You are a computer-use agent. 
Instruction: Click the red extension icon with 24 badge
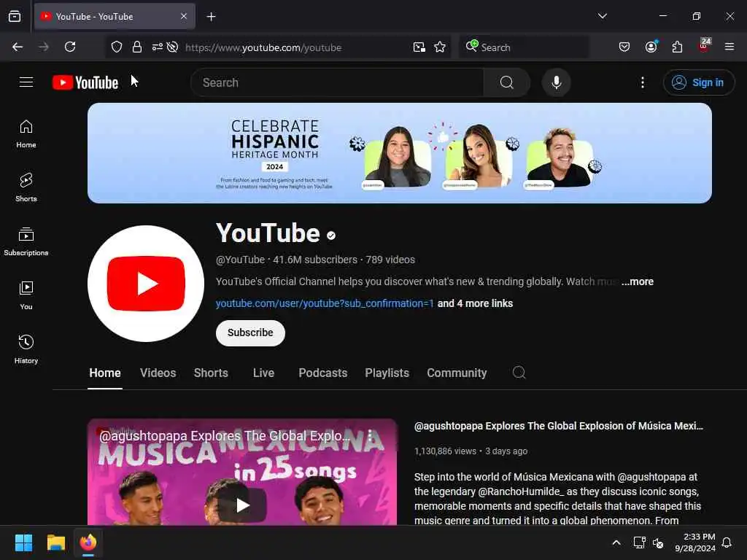pos(704,46)
